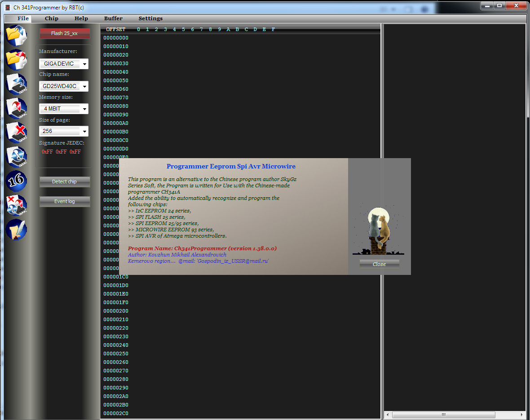Click the left scroll arrow in the bottom scrollbar
Image resolution: width=530 pixels, height=420 pixels.
(388, 415)
